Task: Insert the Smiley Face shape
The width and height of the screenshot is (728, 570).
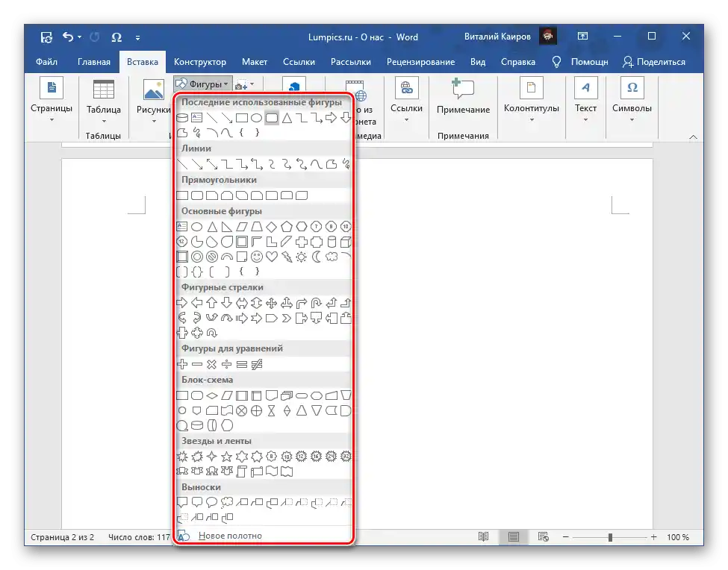Action: click(257, 257)
